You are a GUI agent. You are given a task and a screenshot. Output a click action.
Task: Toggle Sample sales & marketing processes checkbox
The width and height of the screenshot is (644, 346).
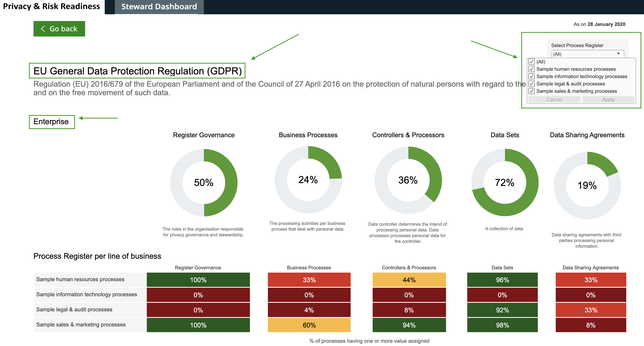click(x=531, y=91)
